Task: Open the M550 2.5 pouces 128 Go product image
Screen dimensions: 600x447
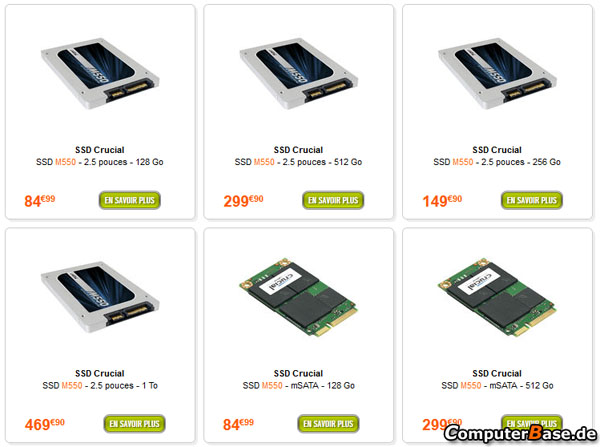Action: pyautogui.click(x=100, y=73)
